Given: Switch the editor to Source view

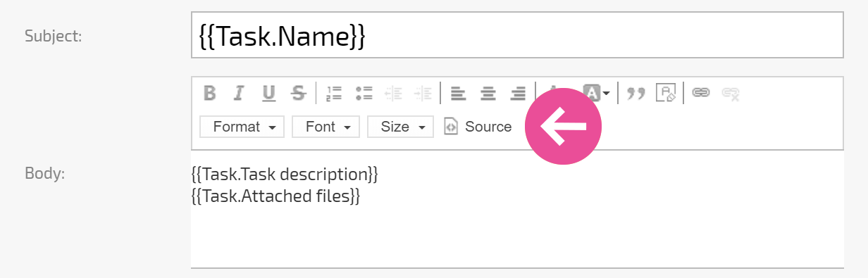Looking at the screenshot, I should coord(478,127).
